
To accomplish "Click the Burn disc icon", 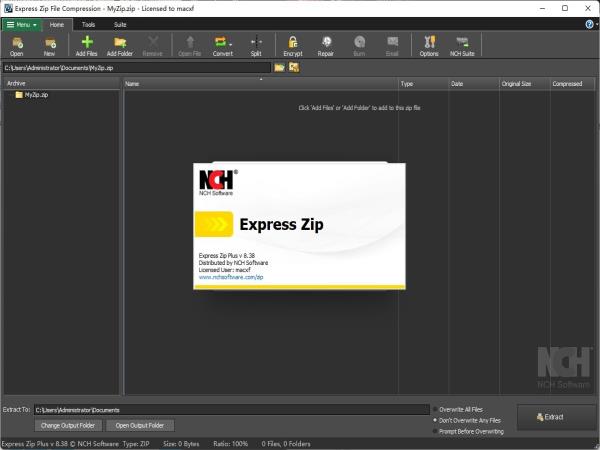I will tap(359, 46).
